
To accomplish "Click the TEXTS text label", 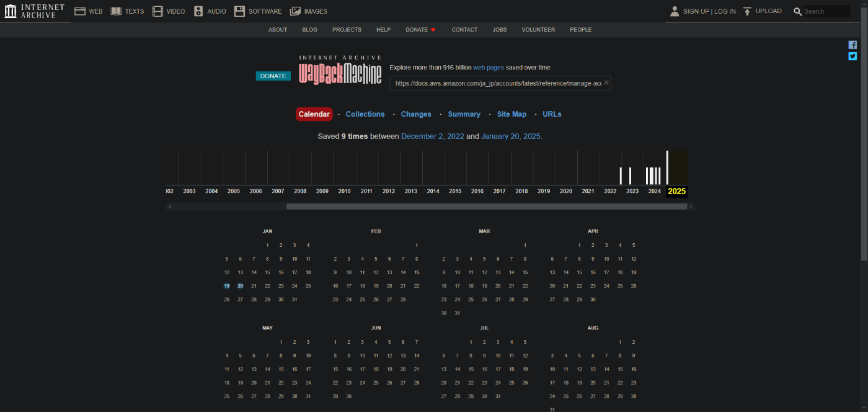I will pyautogui.click(x=135, y=11).
